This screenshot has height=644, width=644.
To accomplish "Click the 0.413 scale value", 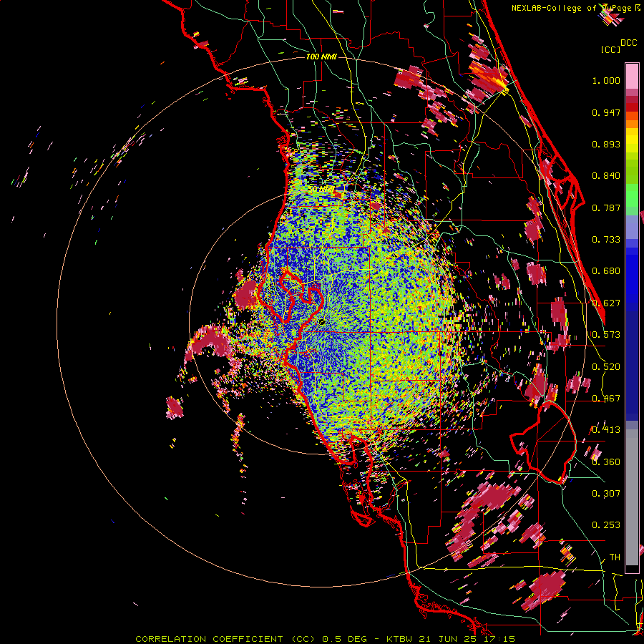I will pyautogui.click(x=606, y=430).
